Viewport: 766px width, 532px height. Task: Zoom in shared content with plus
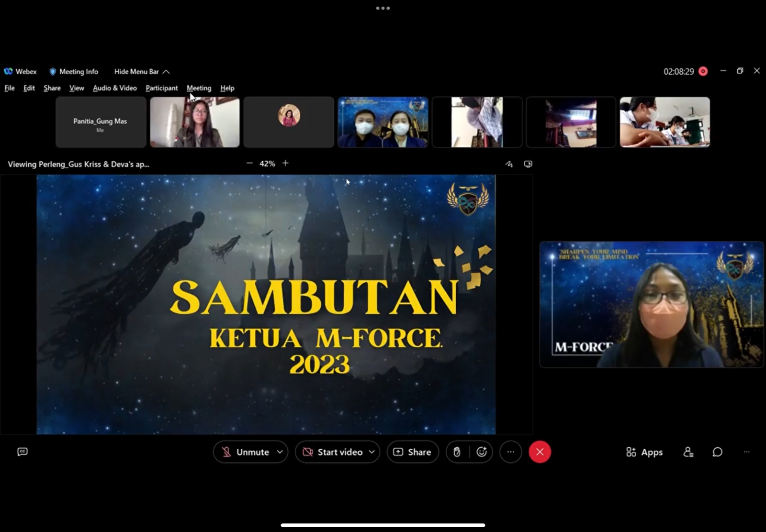(285, 163)
